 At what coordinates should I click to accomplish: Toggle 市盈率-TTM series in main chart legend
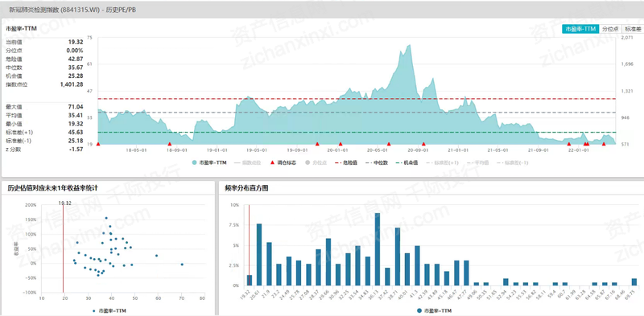pos(209,163)
